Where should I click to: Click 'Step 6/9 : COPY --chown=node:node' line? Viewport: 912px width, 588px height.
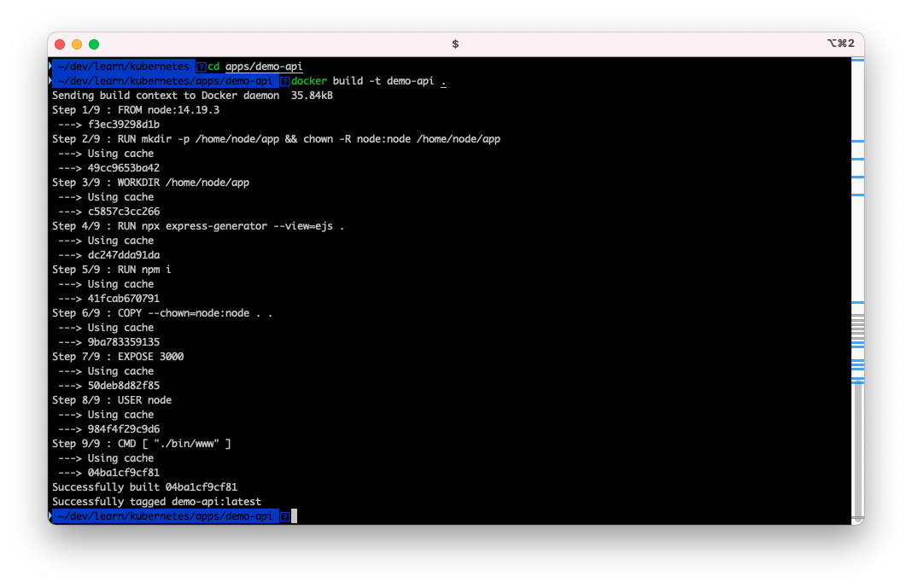tap(162, 313)
